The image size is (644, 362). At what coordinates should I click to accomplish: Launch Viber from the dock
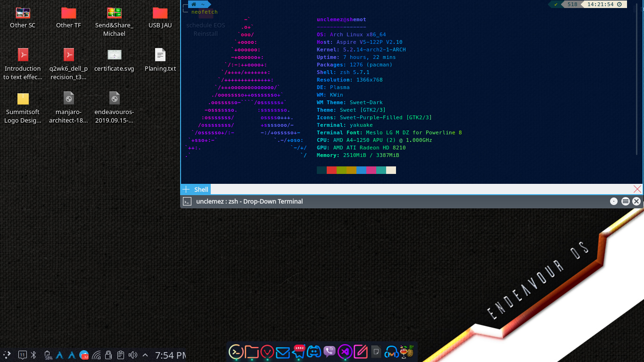(x=329, y=352)
